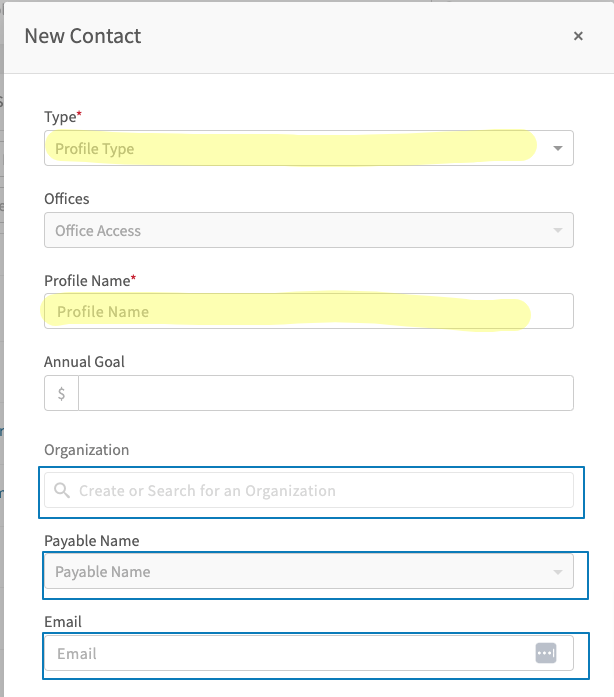Expand the Payable Name dropdown

coord(309,571)
